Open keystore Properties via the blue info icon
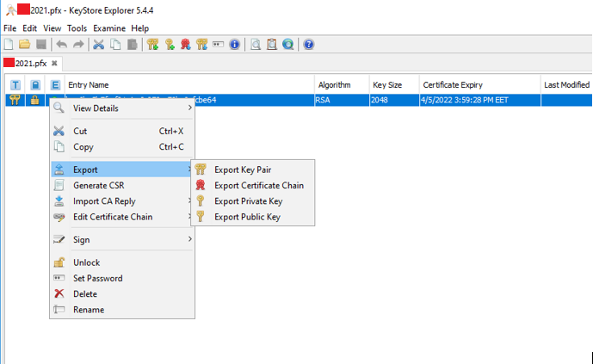This screenshot has height=364, width=593. coord(234,44)
